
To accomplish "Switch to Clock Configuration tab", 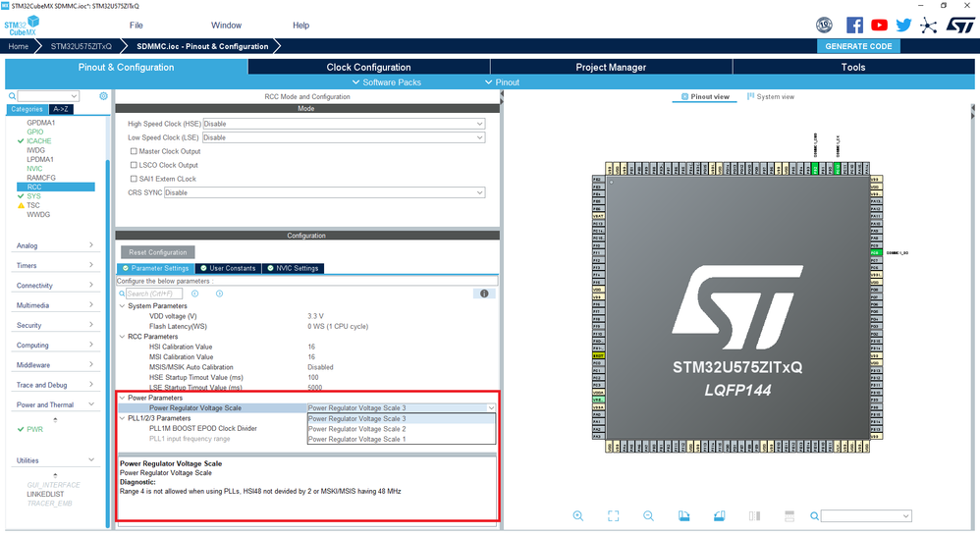I will click(x=369, y=67).
